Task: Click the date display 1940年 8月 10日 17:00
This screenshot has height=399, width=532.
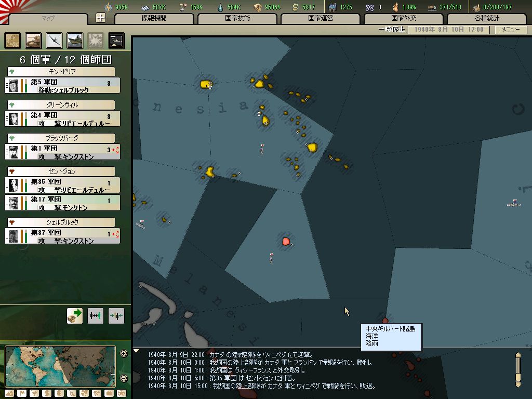Action: click(x=448, y=30)
